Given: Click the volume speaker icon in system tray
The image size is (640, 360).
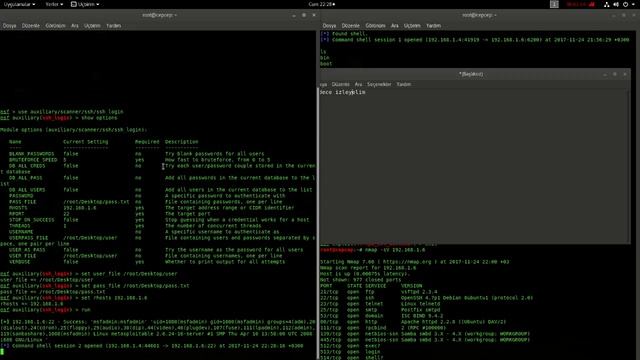Looking at the screenshot, I should (616, 4).
